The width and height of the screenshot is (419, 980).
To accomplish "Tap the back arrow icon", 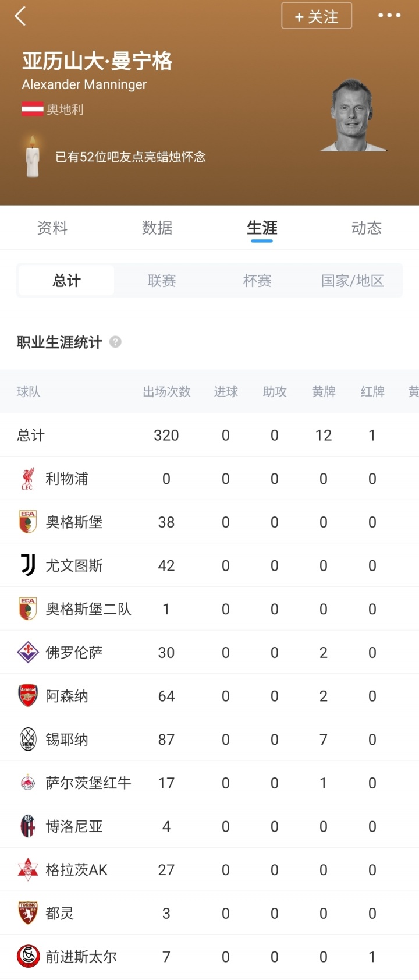I will pyautogui.click(x=20, y=16).
